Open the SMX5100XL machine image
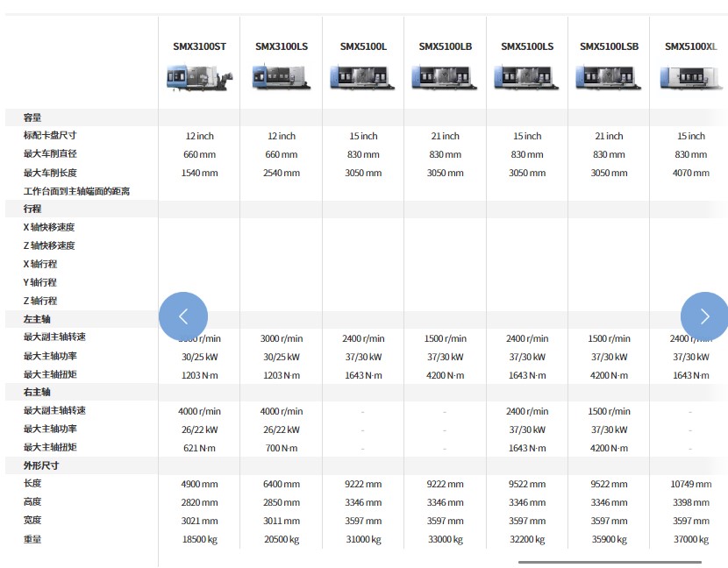 (x=691, y=77)
